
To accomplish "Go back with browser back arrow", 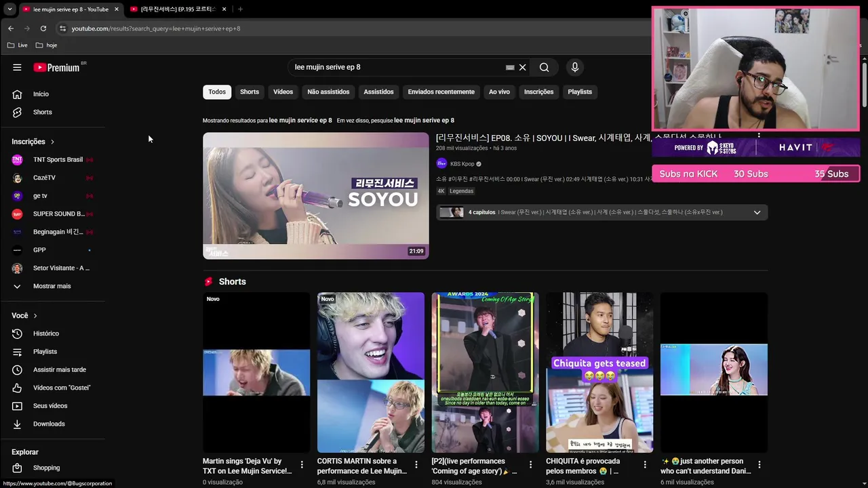I will click(x=11, y=28).
